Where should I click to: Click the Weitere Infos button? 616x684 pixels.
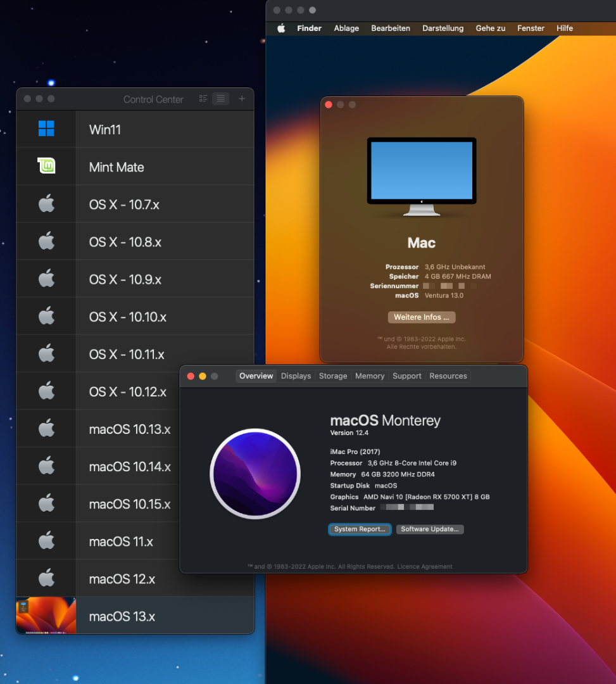[421, 317]
